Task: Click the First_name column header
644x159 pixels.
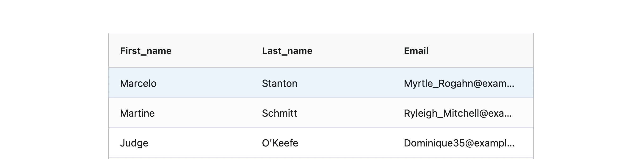Action: click(x=146, y=51)
